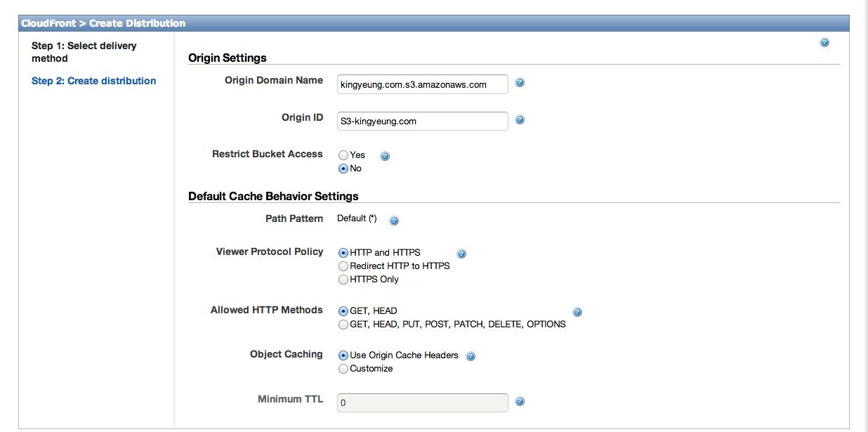868x432 pixels.
Task: Choose Redirect HTTP to HTTPS option
Action: [343, 266]
